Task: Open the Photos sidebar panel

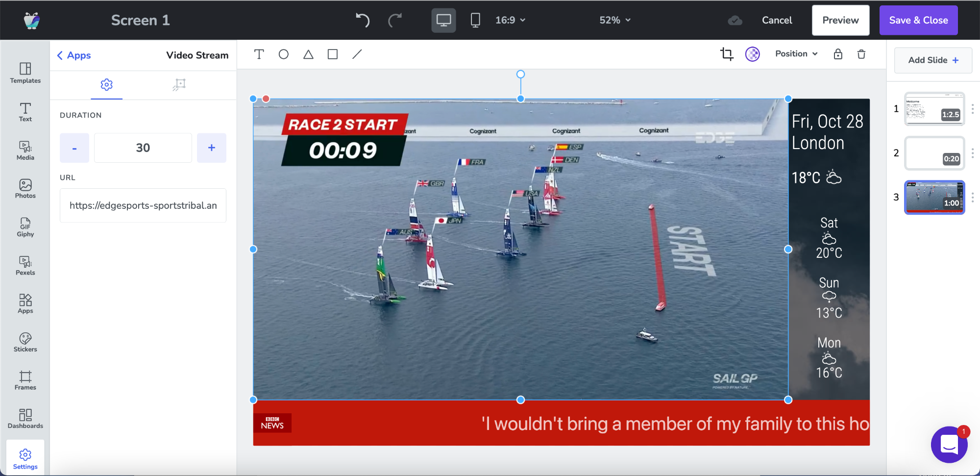Action: tap(25, 189)
